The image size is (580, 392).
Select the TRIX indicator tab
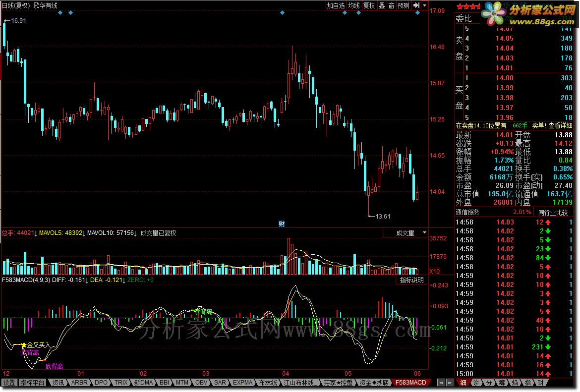120,383
